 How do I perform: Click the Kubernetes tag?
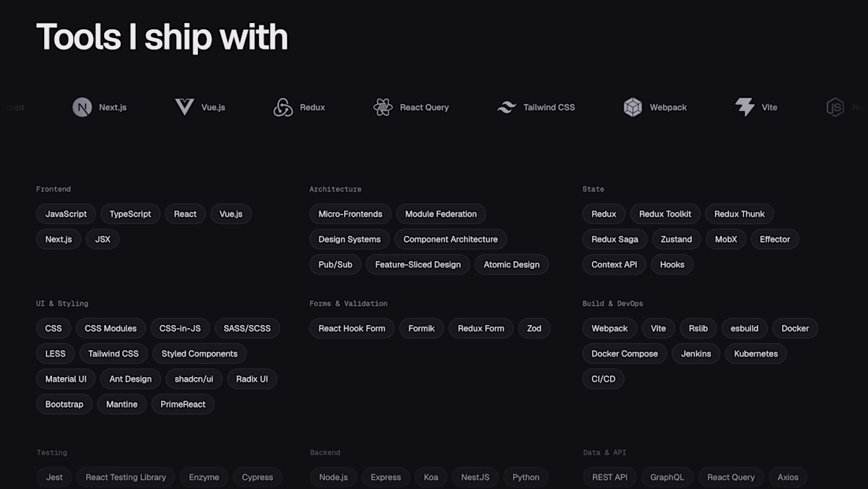(756, 354)
